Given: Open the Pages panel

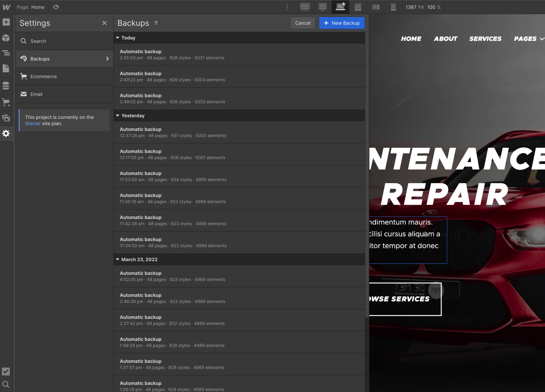Looking at the screenshot, I should [x=6, y=68].
